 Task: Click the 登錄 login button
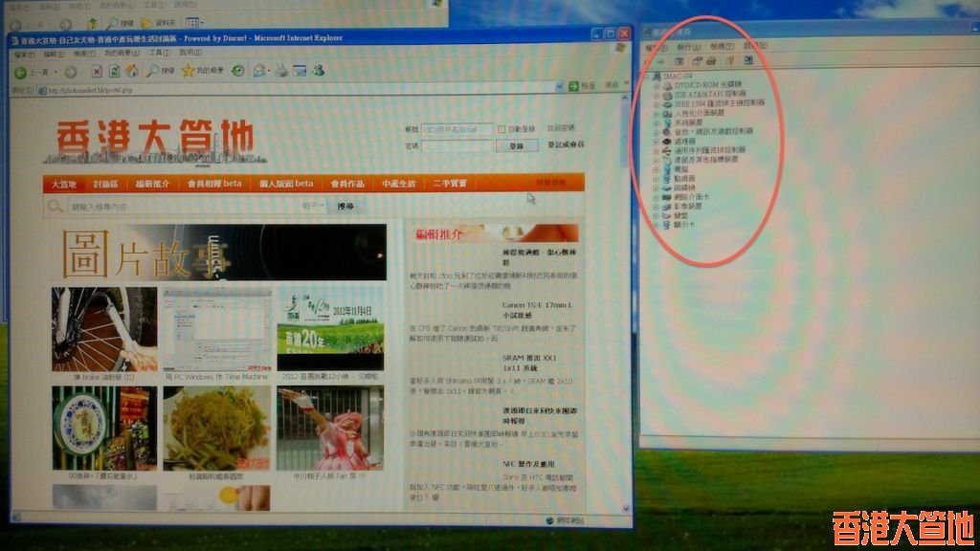pos(516,145)
